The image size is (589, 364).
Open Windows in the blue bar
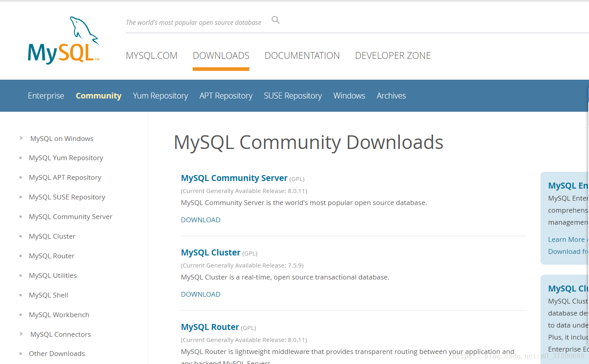click(349, 96)
